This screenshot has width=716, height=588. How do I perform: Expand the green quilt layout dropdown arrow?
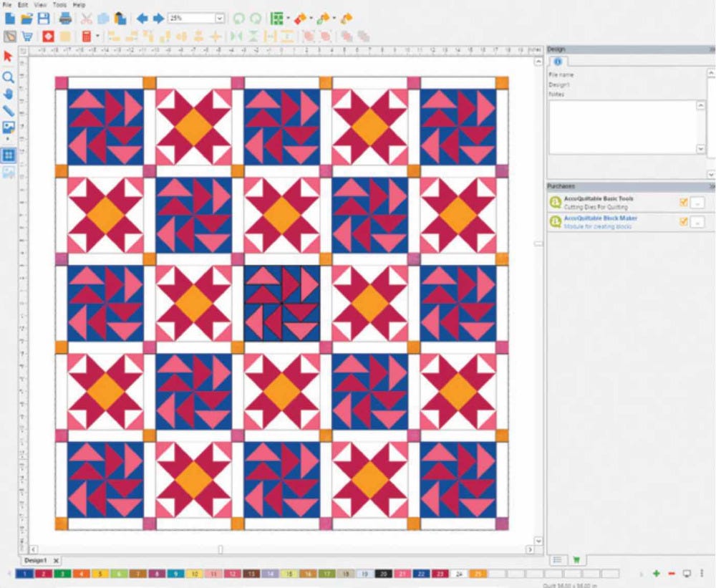pyautogui.click(x=288, y=19)
